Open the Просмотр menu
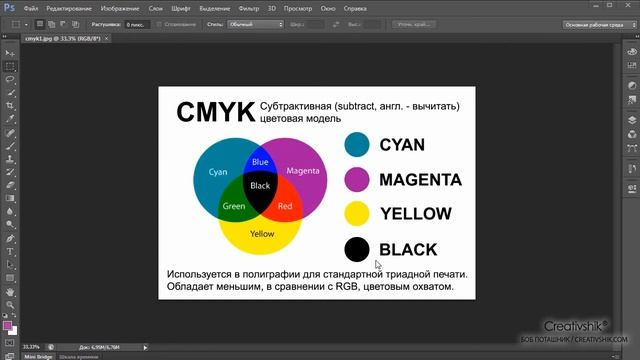The width and height of the screenshot is (640, 360). (298, 9)
